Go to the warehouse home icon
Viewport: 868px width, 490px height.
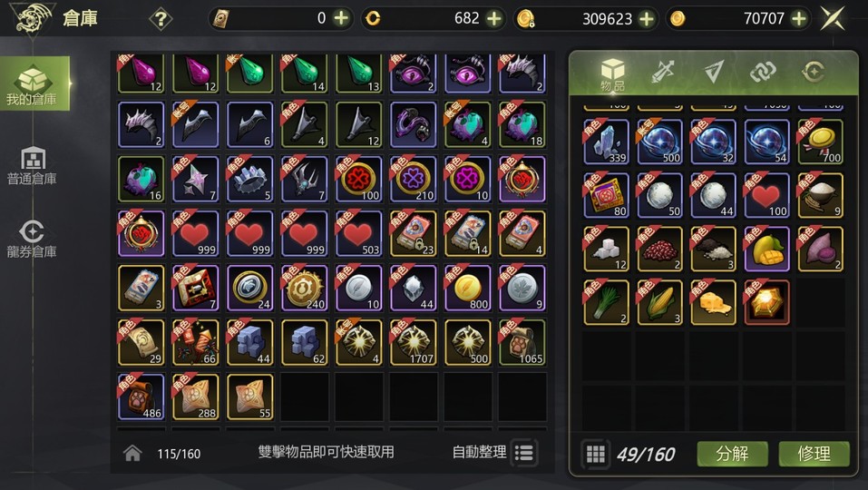coord(132,453)
